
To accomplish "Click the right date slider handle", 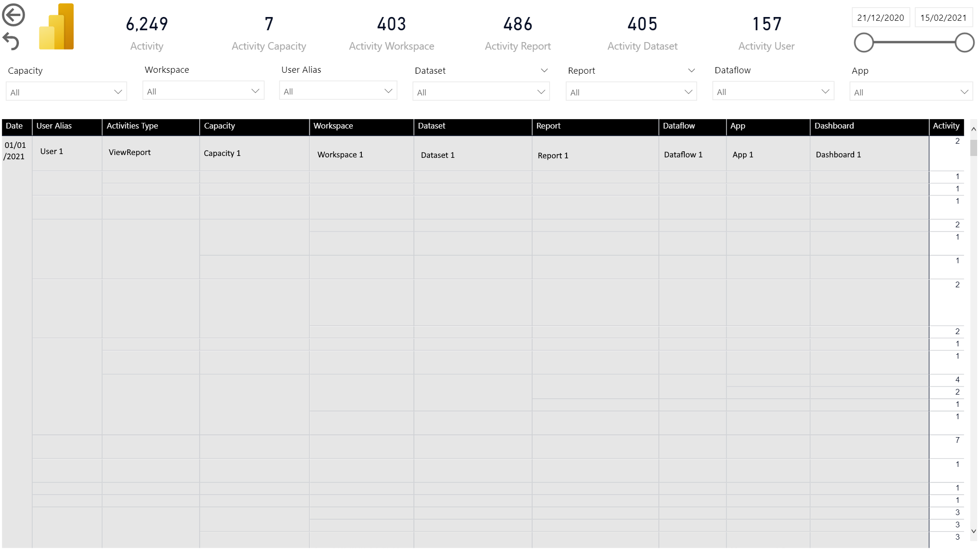I will (x=964, y=43).
